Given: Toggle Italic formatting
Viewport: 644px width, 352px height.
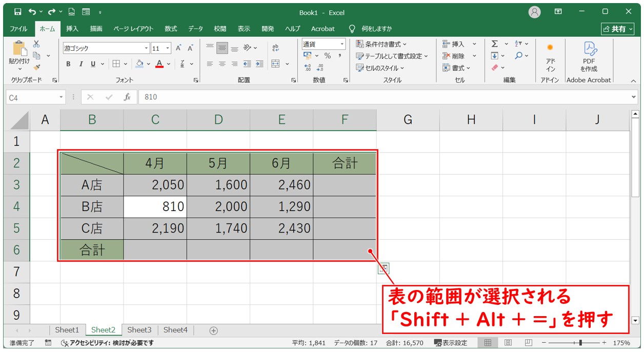Looking at the screenshot, I should (80, 64).
